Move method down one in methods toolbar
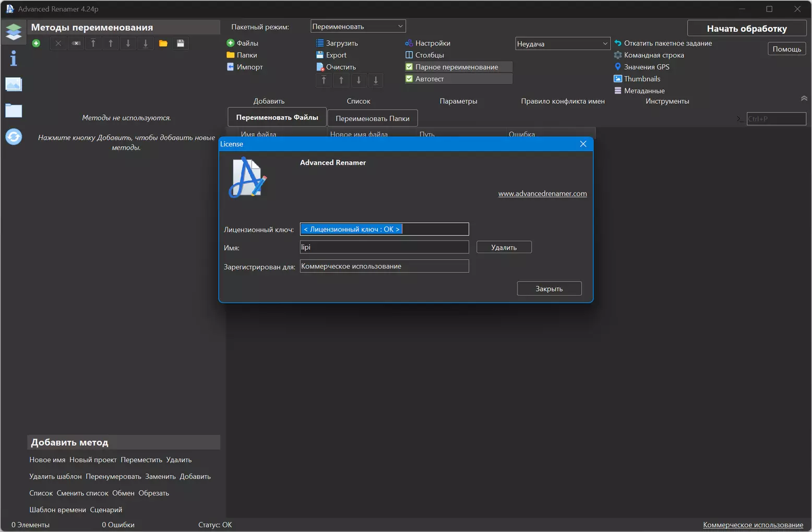 click(x=128, y=43)
